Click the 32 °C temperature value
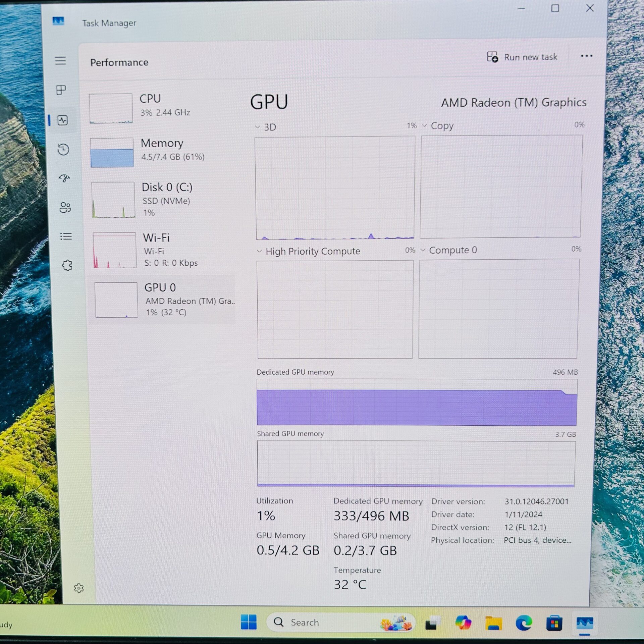The image size is (644, 644). pyautogui.click(x=350, y=584)
